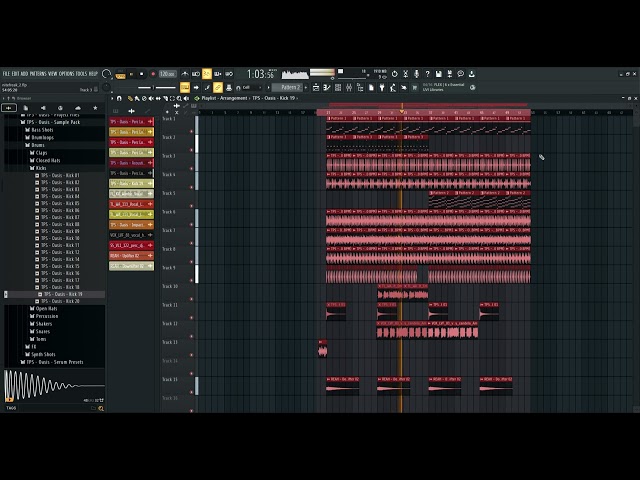Click the PLEX UVI Libraries news text
The image size is (640, 480).
click(x=444, y=87)
